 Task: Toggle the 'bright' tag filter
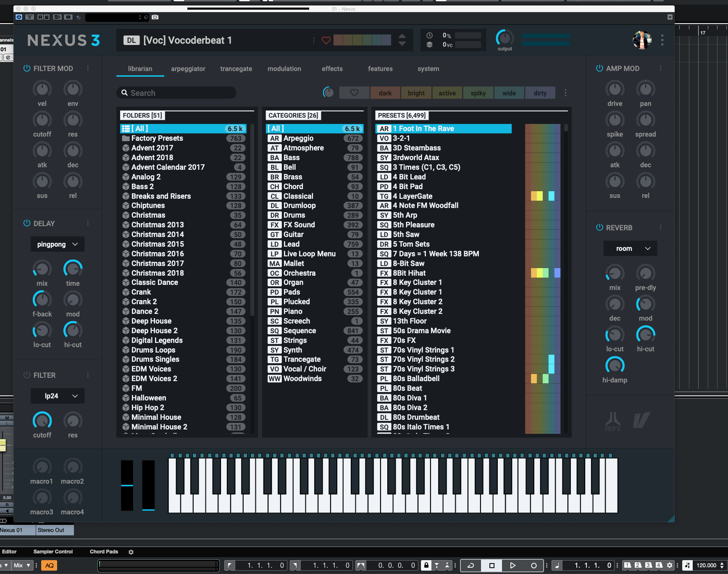(x=416, y=93)
